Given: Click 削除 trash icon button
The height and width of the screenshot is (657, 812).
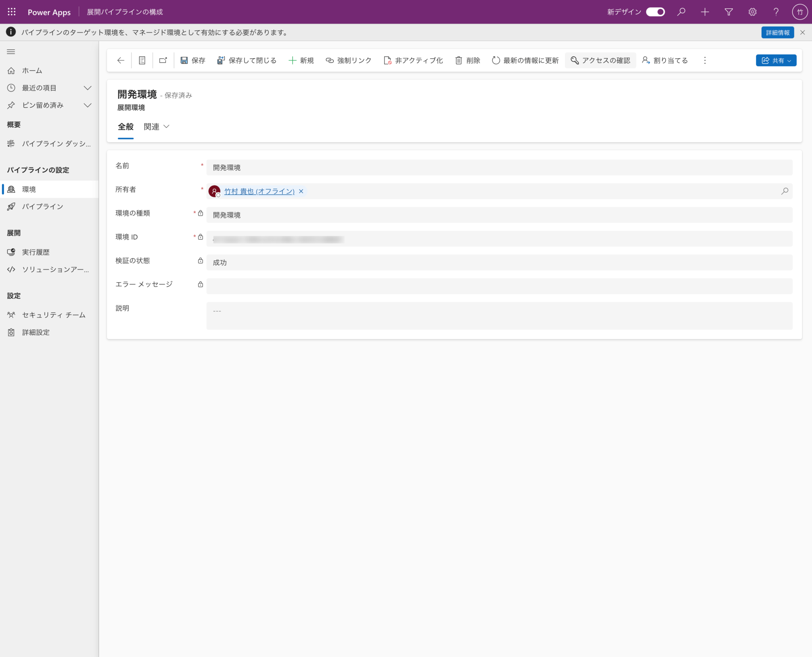Looking at the screenshot, I should [x=467, y=60].
